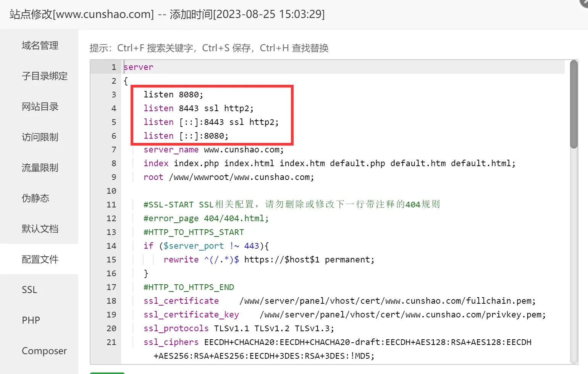Place cursor on the 'listen 8080;' line
Image resolution: width=588 pixels, height=374 pixels.
173,95
